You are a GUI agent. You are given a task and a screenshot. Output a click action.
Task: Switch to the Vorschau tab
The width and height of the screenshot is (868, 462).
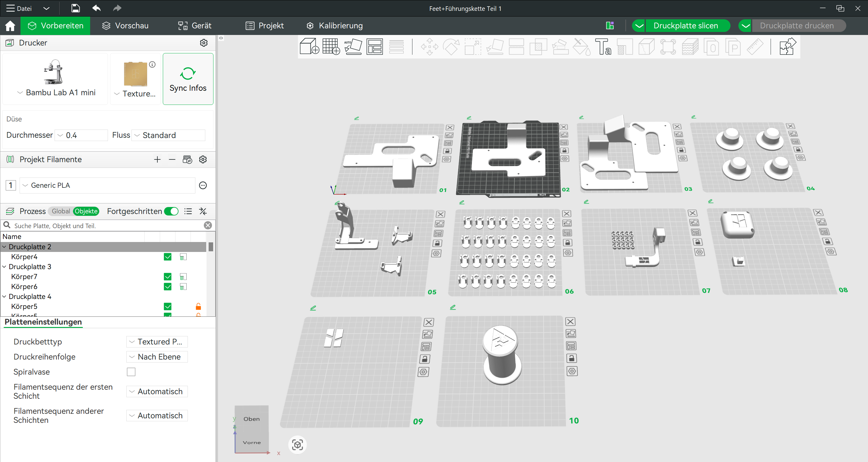coord(125,26)
